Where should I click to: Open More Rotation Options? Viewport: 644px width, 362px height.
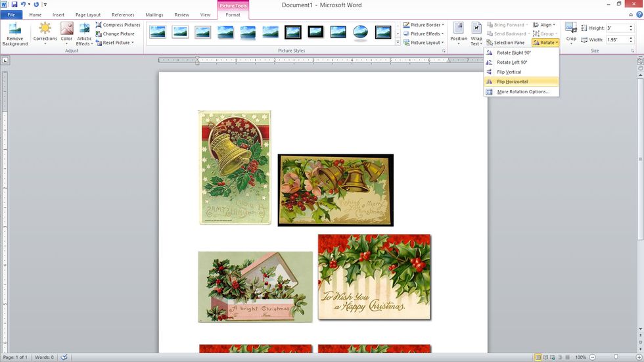521,92
